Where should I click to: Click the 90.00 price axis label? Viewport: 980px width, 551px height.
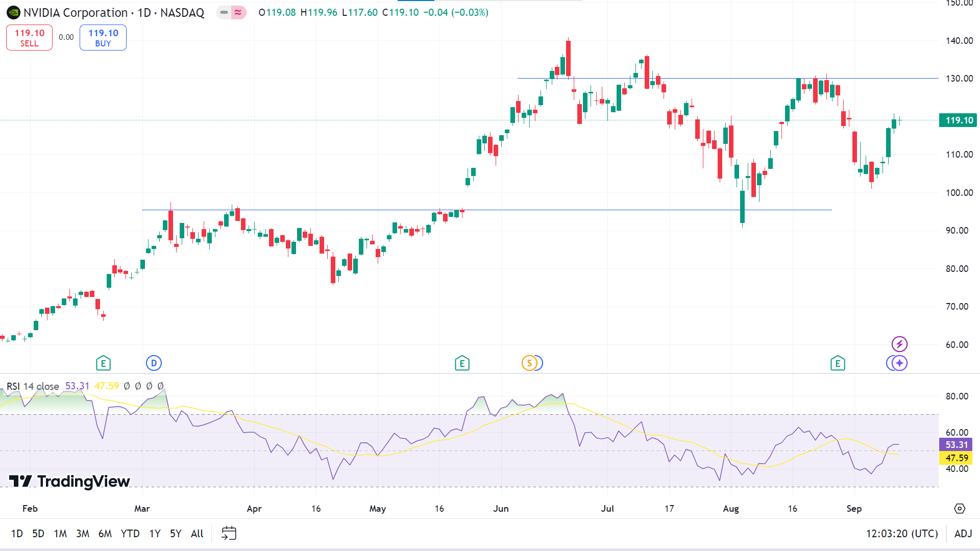click(x=957, y=231)
